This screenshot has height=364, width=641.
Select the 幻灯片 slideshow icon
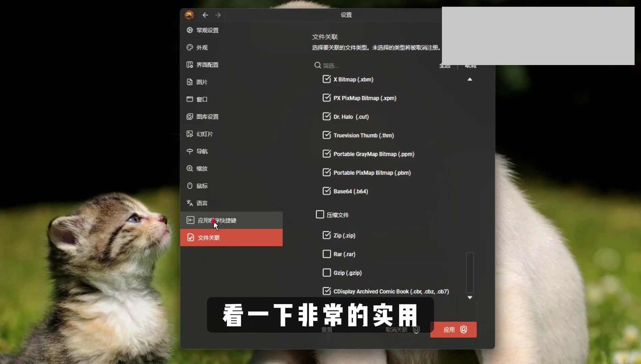click(x=190, y=134)
